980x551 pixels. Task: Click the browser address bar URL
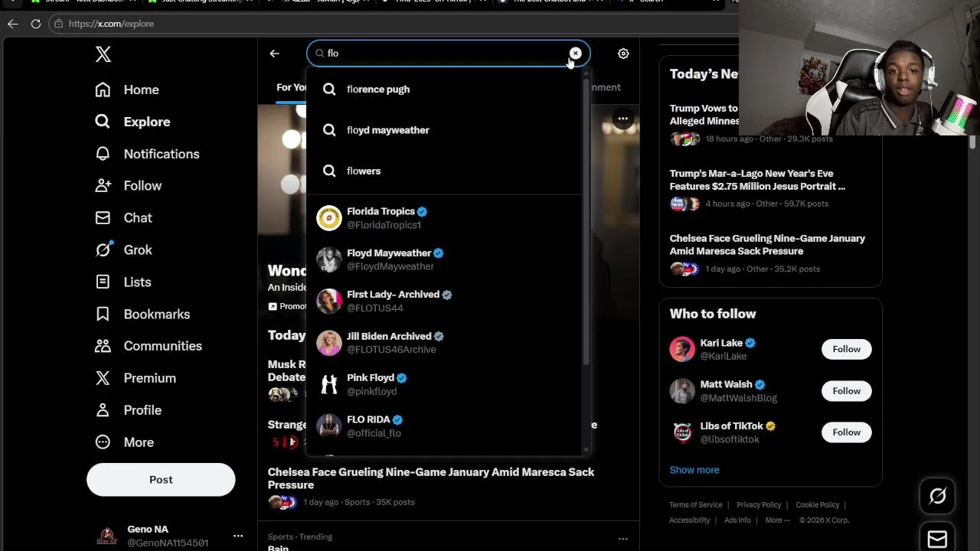[x=111, y=24]
